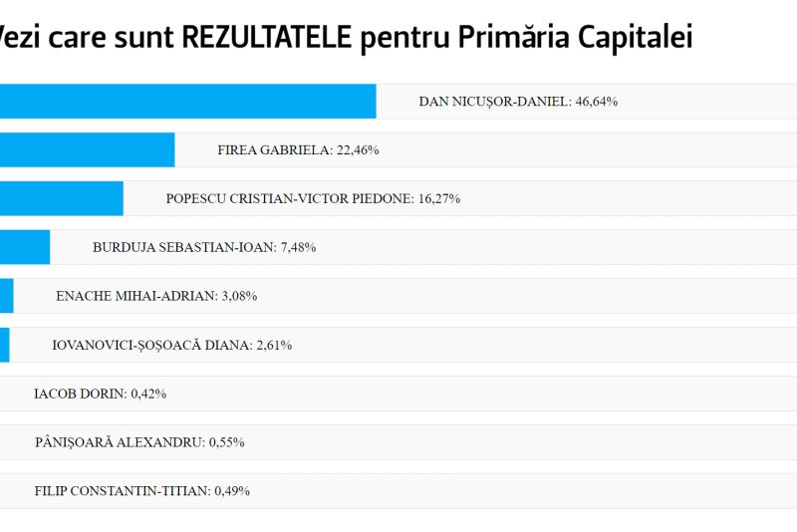Click the grey area of the Dan Nicușor-Daniel row

click(717, 102)
